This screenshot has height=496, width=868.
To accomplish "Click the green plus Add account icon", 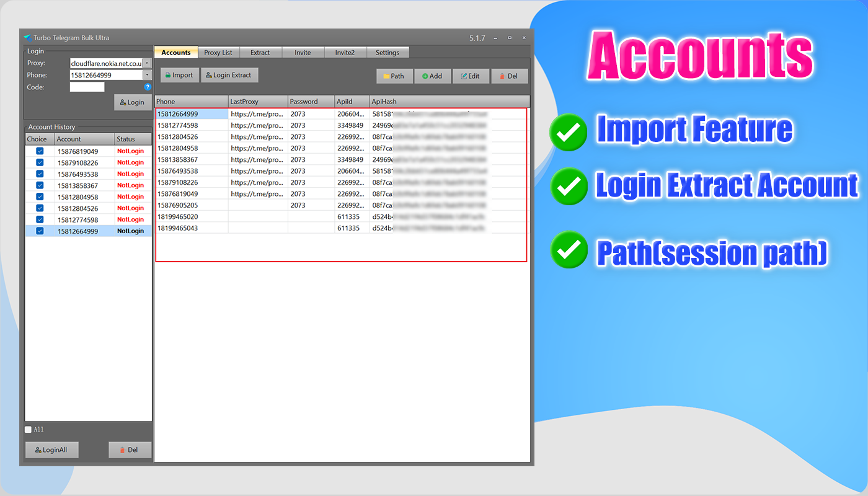I will 425,76.
